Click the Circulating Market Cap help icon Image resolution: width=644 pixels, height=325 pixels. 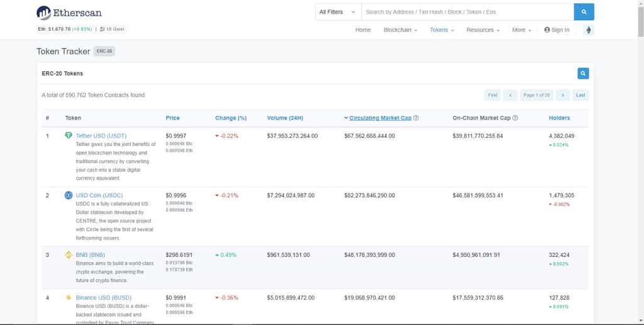point(416,118)
